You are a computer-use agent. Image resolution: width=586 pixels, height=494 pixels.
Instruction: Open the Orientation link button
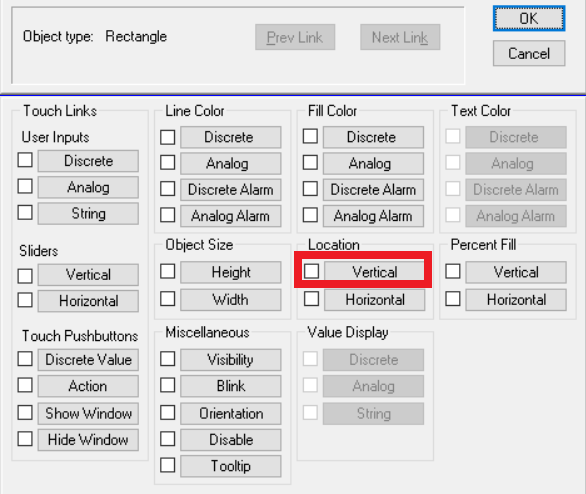click(x=231, y=414)
